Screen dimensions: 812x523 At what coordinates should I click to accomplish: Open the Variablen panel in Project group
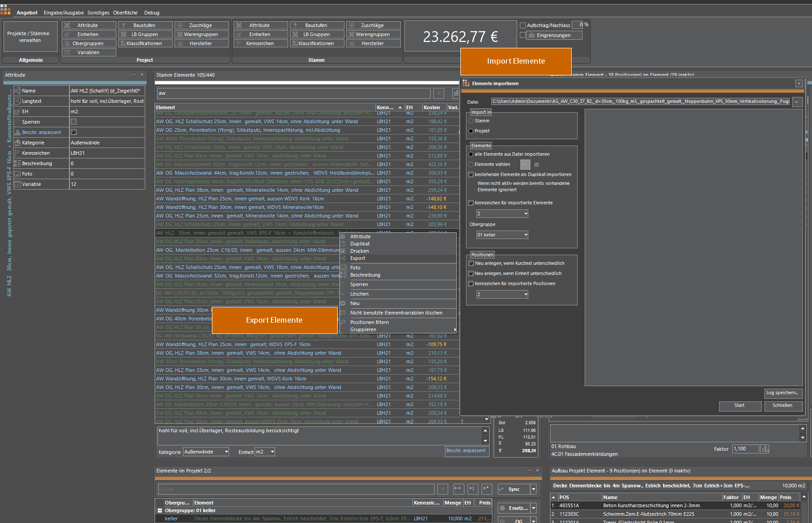(88, 52)
